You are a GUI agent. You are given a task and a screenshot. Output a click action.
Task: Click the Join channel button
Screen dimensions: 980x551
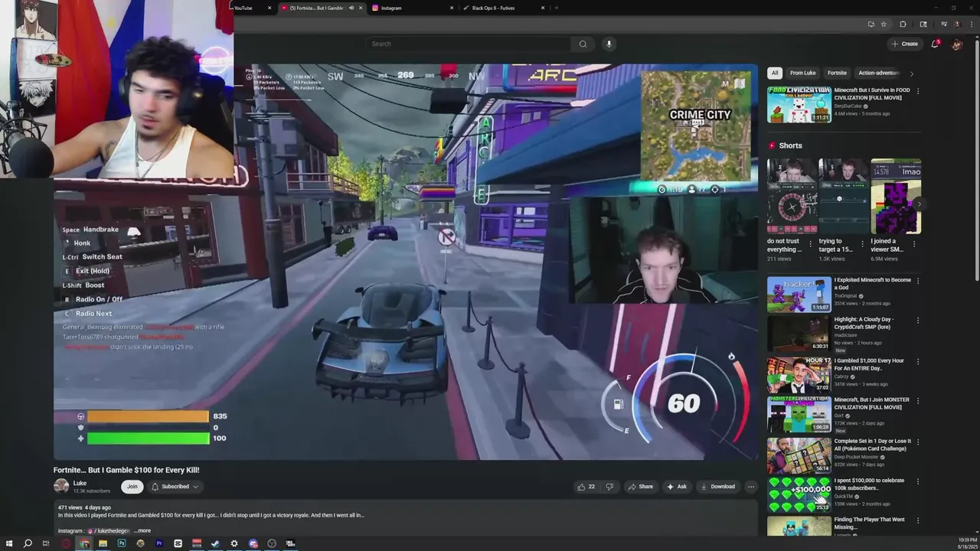click(x=132, y=487)
